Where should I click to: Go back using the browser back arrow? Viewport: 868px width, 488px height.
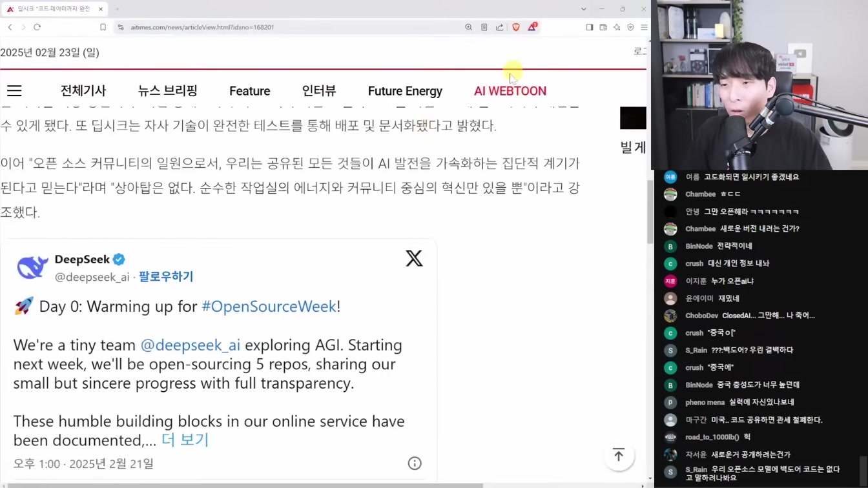coord(10,27)
